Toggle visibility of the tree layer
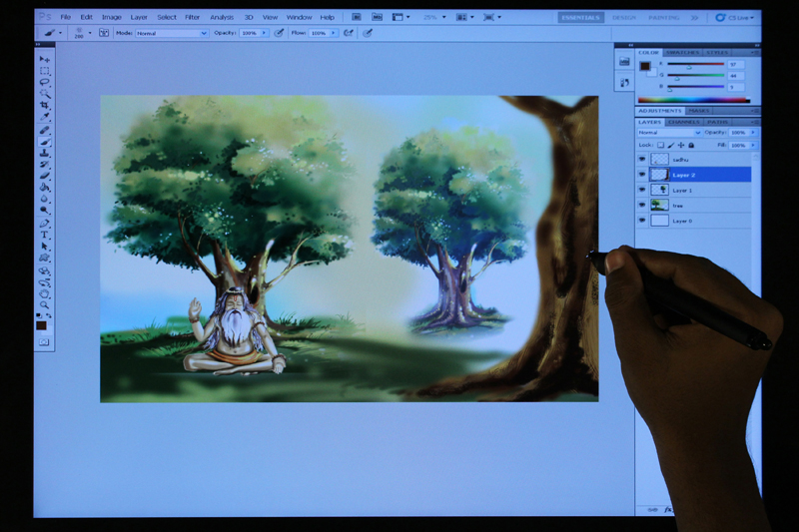Viewport: 799px width, 532px height. pyautogui.click(x=642, y=205)
